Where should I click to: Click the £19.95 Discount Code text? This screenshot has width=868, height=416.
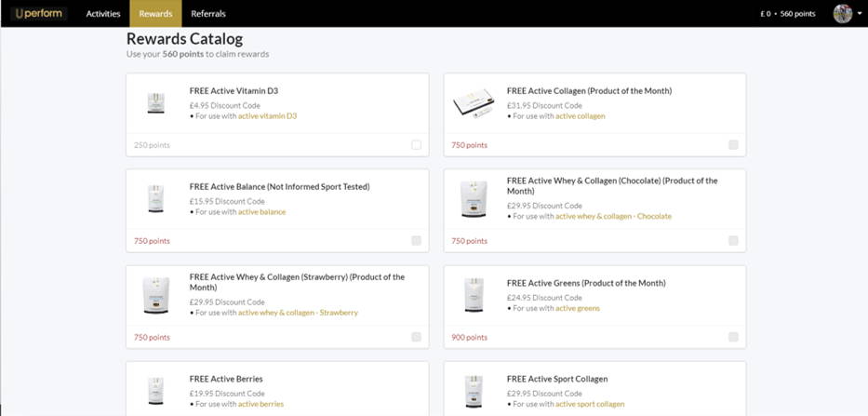pyautogui.click(x=227, y=394)
